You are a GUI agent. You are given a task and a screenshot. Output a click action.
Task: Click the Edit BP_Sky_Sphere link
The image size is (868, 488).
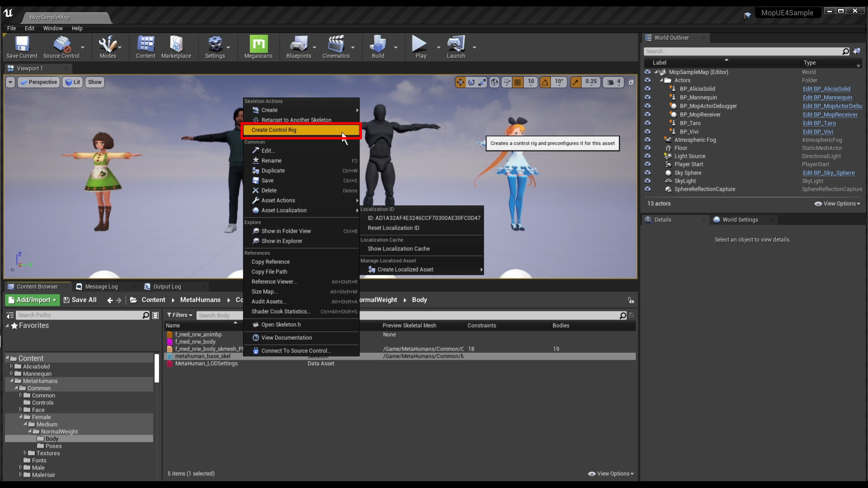point(829,173)
